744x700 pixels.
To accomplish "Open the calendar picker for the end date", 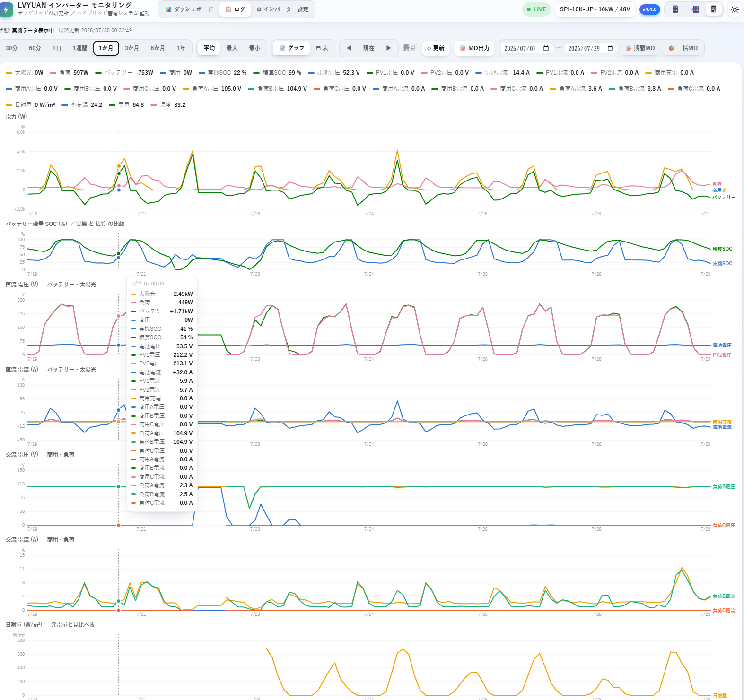I will pyautogui.click(x=610, y=48).
